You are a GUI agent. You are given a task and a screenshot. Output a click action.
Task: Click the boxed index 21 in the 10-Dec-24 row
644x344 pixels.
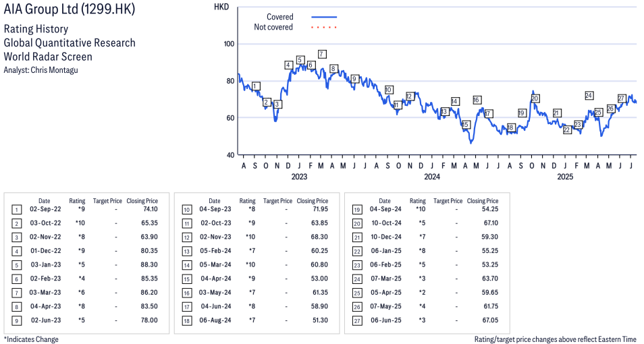[x=357, y=237]
